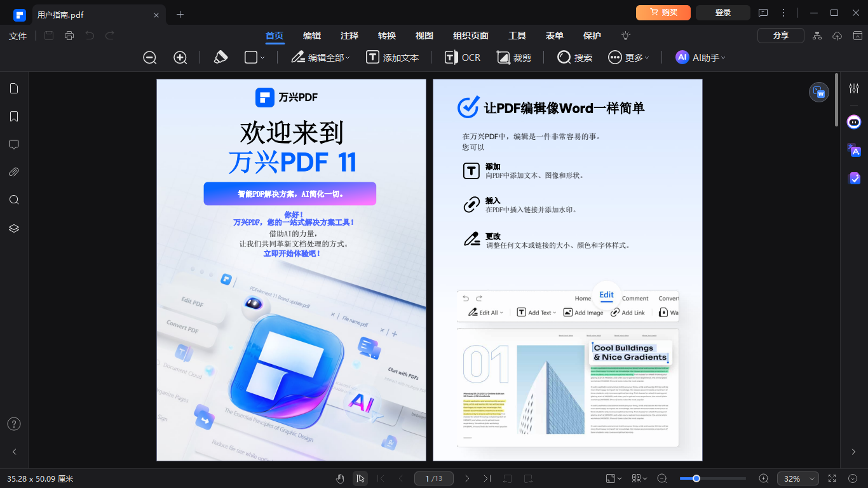Switch to the 转换 tab

tap(387, 36)
